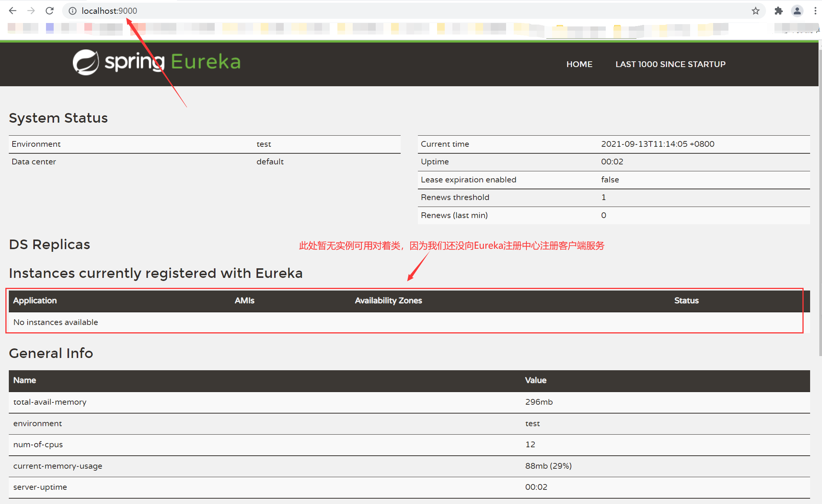Open LAST 1000 SINCE STARTUP page
822x504 pixels.
670,64
